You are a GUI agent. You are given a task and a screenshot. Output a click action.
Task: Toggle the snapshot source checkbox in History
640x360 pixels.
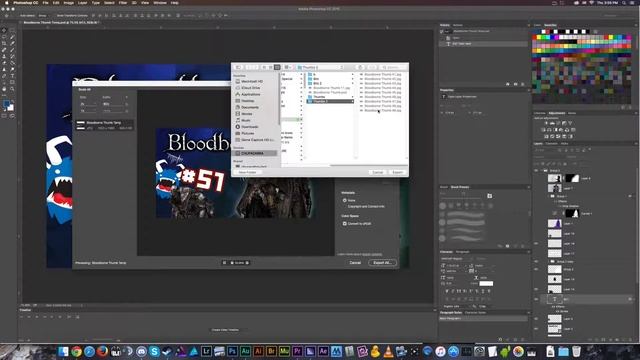442,31
